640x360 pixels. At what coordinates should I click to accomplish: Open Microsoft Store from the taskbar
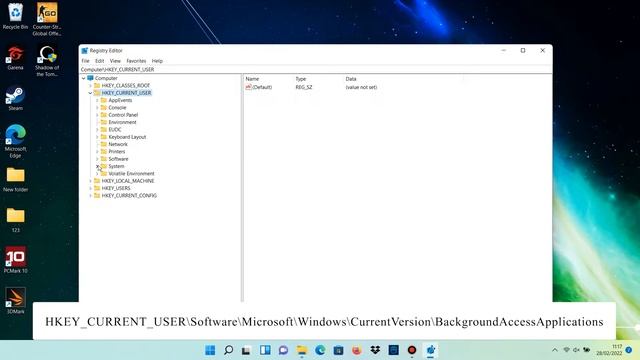[338, 350]
